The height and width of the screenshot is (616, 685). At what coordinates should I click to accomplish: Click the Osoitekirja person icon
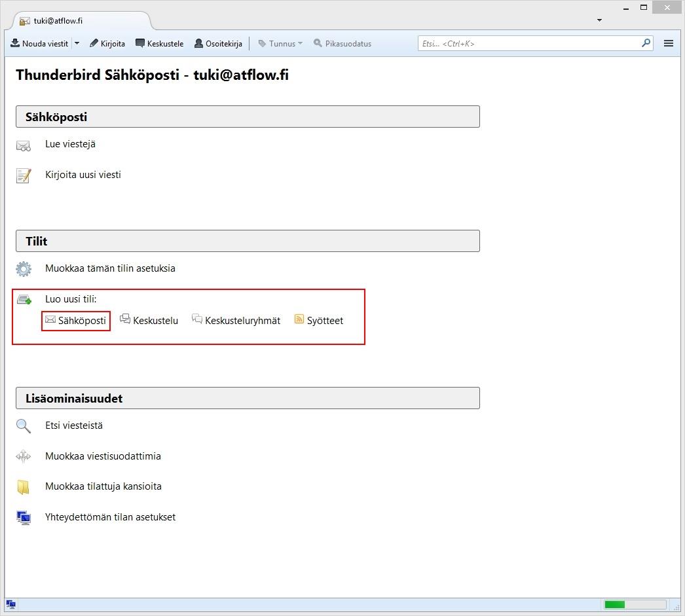(x=199, y=43)
